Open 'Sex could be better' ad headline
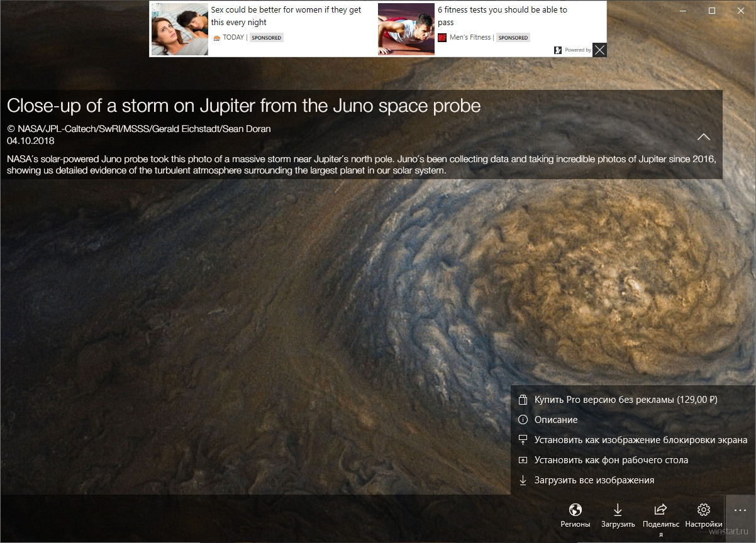Screen dimensions: 756x543 [286, 16]
